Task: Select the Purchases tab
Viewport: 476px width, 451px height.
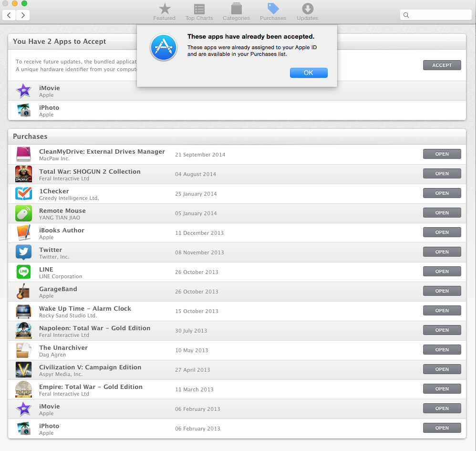Action: [x=273, y=12]
